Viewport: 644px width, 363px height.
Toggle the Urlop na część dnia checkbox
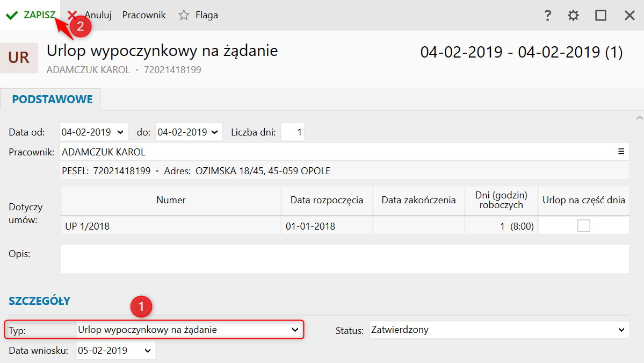(583, 226)
